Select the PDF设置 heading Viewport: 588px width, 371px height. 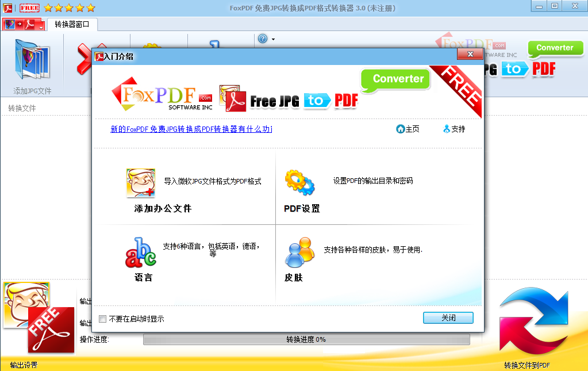[302, 209]
